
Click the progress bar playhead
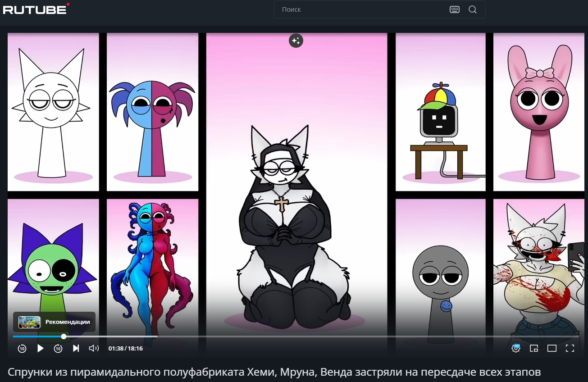click(x=64, y=337)
